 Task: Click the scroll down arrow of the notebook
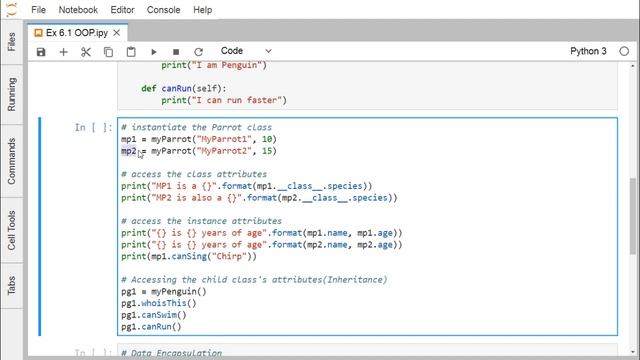tap(633, 352)
